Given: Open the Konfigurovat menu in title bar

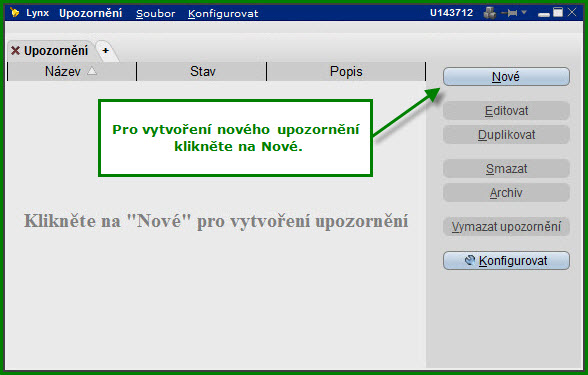Looking at the screenshot, I should [223, 14].
